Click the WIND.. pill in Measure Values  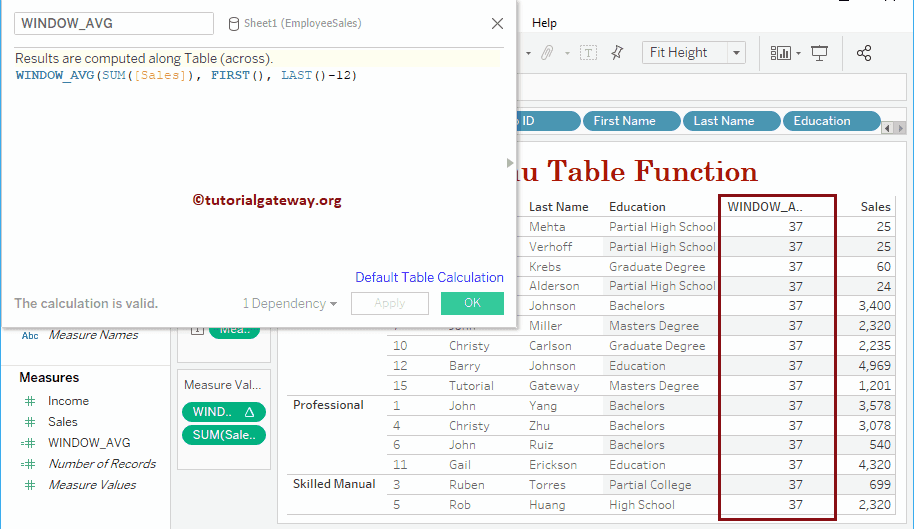(224, 412)
